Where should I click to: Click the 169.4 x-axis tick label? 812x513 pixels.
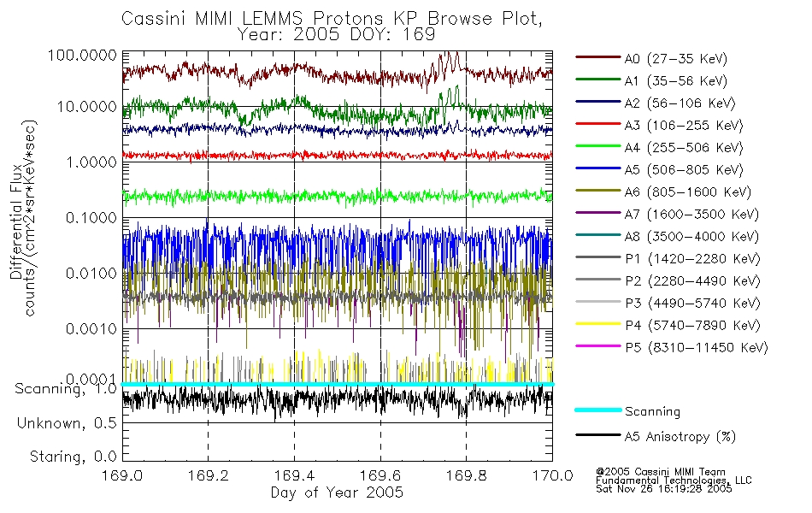(x=294, y=475)
